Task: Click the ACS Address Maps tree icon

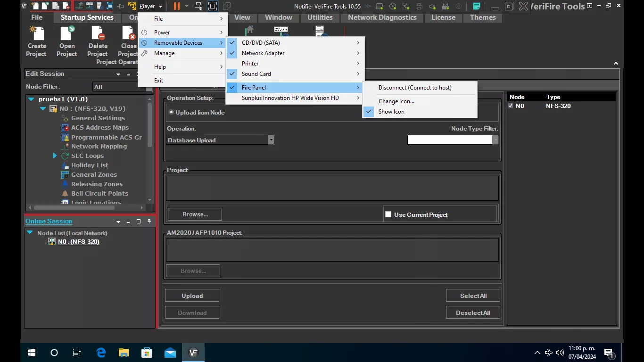Action: click(65, 128)
